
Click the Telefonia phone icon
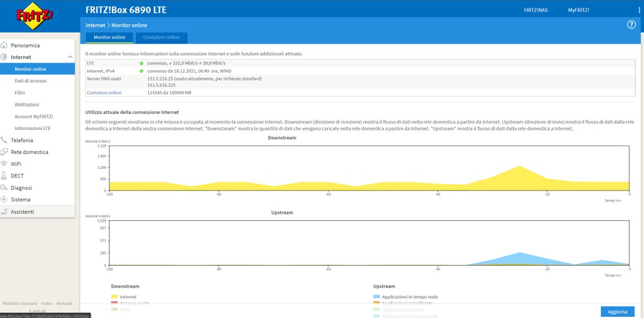point(5,140)
